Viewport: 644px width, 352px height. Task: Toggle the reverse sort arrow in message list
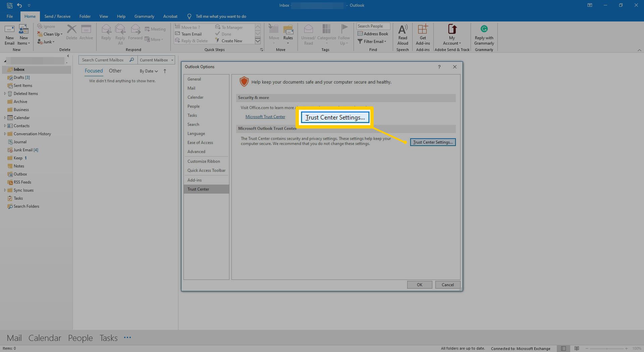click(165, 71)
